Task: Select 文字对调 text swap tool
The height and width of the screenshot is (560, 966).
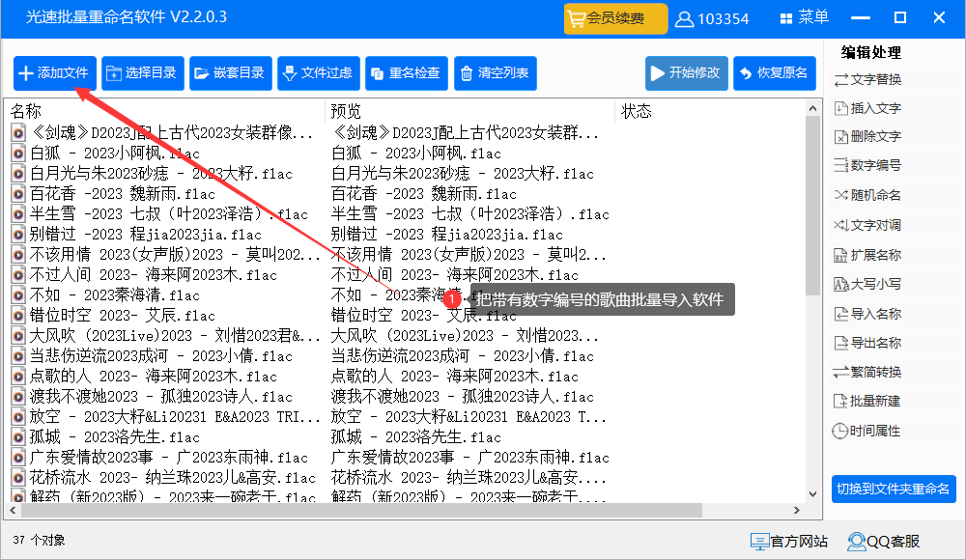Action: [x=867, y=225]
